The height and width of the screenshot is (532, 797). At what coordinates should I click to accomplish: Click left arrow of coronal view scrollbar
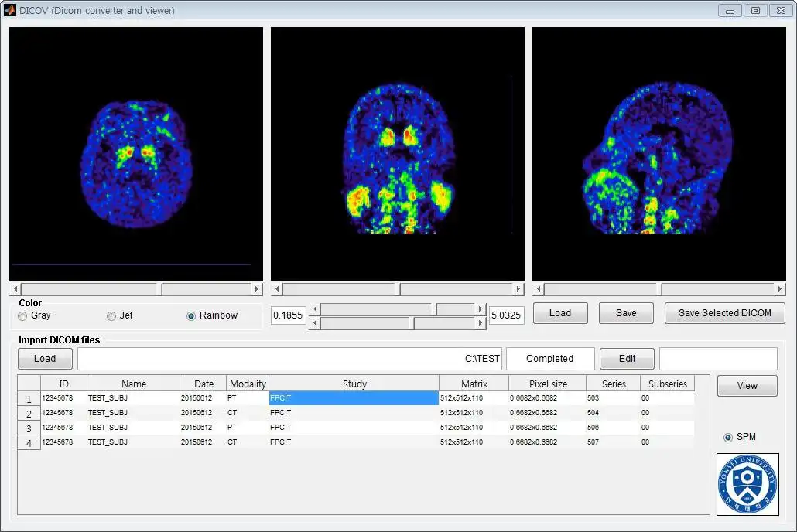(x=277, y=289)
